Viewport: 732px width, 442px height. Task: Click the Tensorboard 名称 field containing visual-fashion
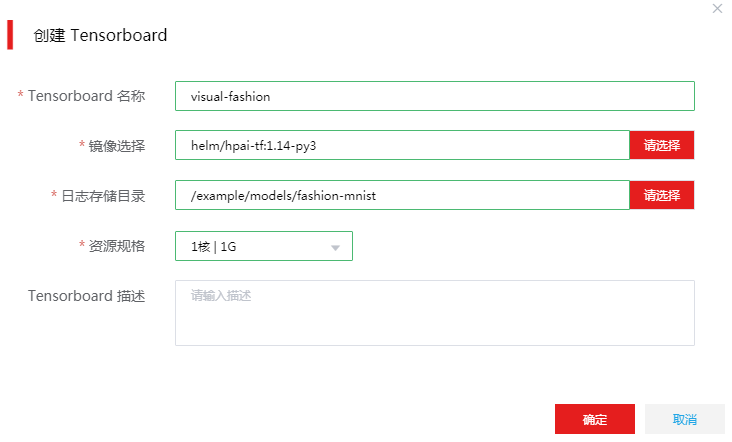pos(435,96)
